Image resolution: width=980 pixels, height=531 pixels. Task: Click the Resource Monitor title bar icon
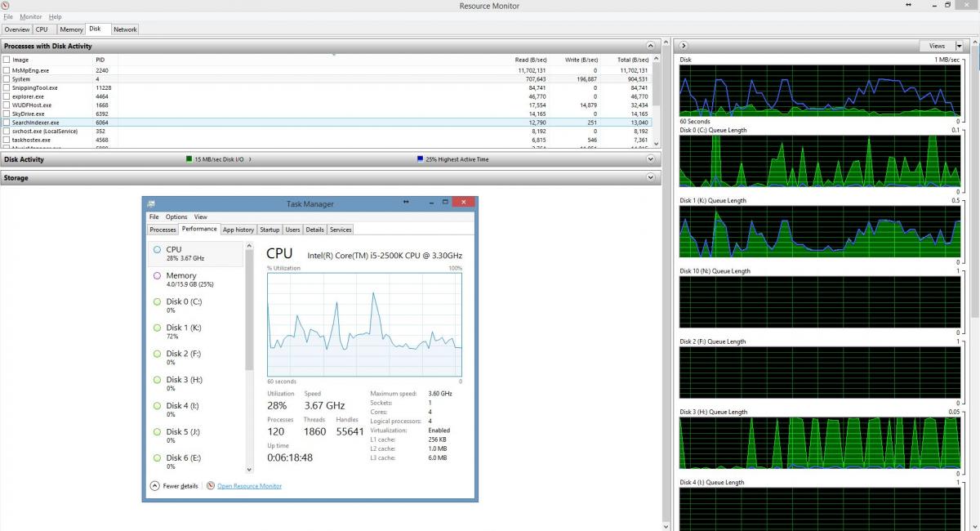[x=7, y=6]
